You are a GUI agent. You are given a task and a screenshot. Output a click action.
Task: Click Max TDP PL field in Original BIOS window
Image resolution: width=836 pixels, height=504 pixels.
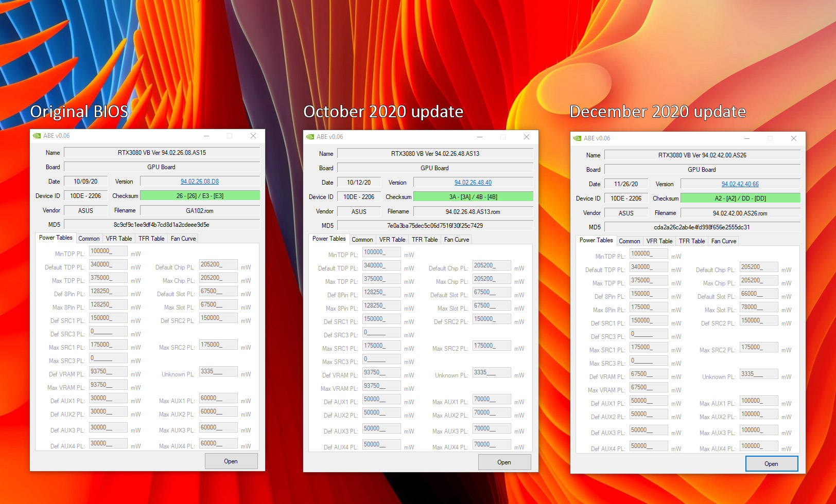(108, 278)
